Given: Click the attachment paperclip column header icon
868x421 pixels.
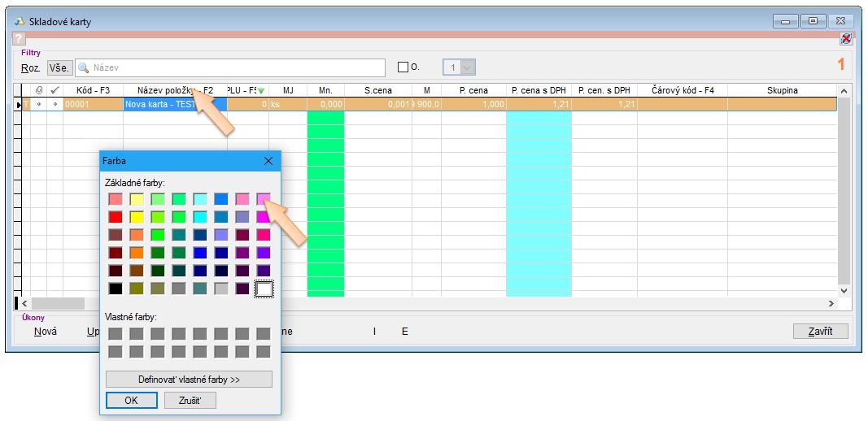Looking at the screenshot, I should 39,90.
